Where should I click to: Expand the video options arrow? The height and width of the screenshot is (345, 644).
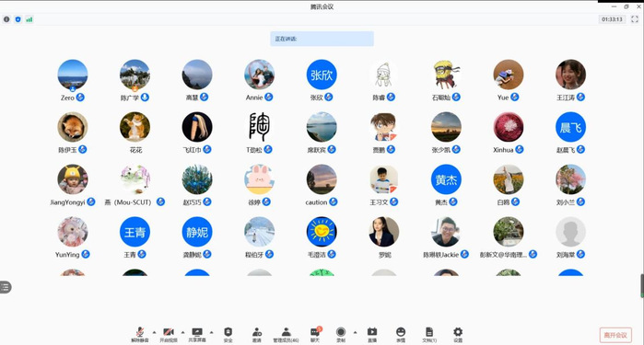coord(182,332)
